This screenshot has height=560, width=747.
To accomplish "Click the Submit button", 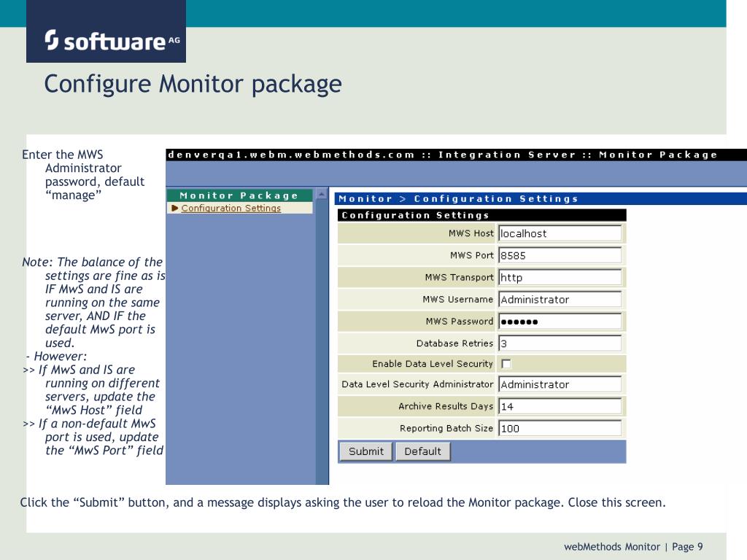I will click(366, 451).
